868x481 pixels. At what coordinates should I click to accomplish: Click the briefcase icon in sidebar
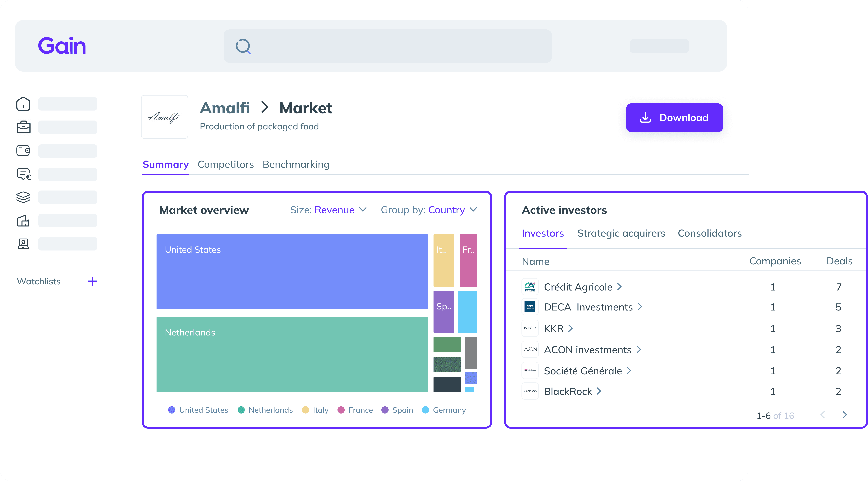[x=23, y=127]
